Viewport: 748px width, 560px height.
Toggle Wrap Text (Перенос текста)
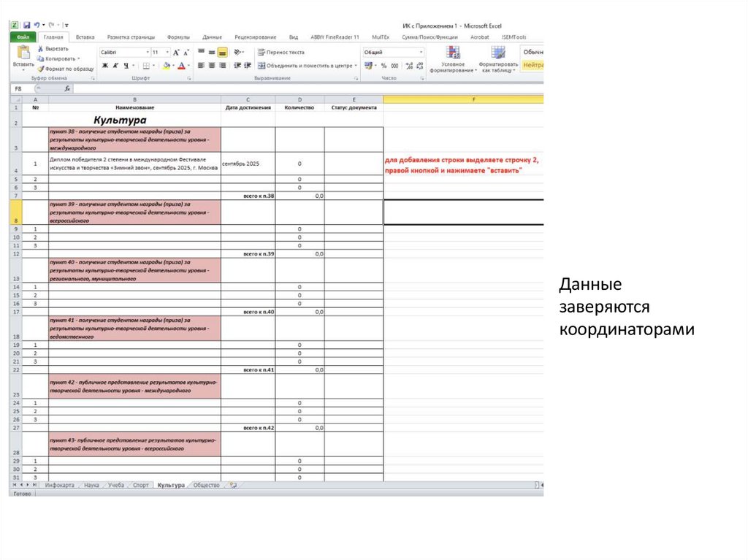coord(281,52)
